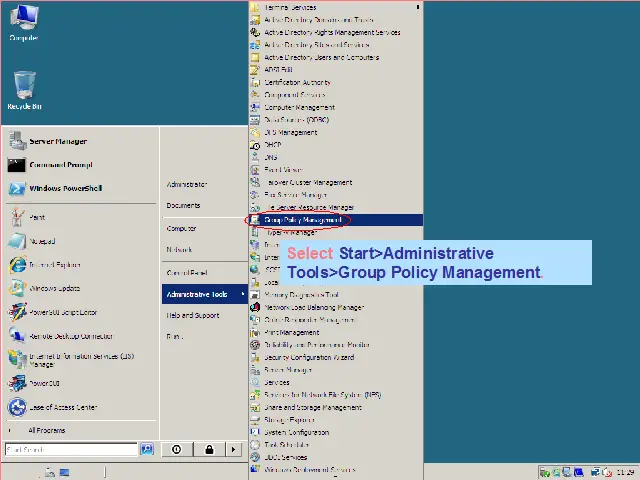Open Failover Cluster Management
Screen dimensions: 640x480
click(x=336, y=182)
